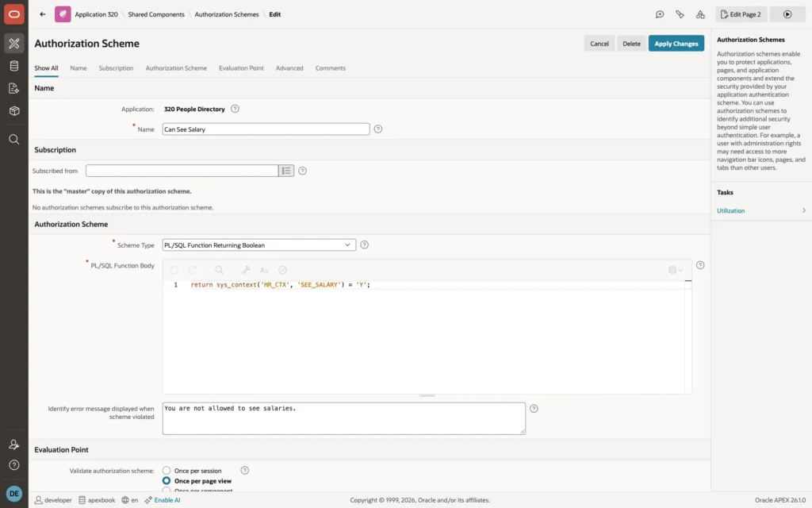The image size is (812, 508).
Task: Show help for the Name field
Action: [378, 129]
